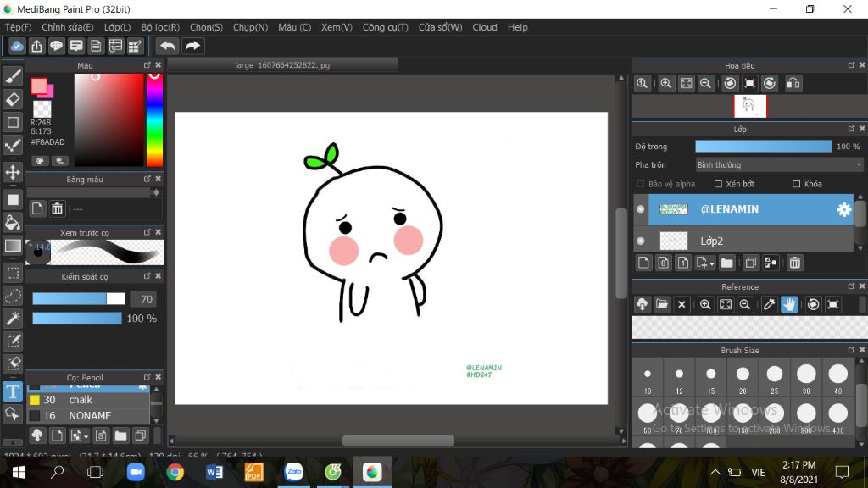Image resolution: width=868 pixels, height=488 pixels.
Task: Hide the @LENAMIN layer
Action: click(x=641, y=209)
